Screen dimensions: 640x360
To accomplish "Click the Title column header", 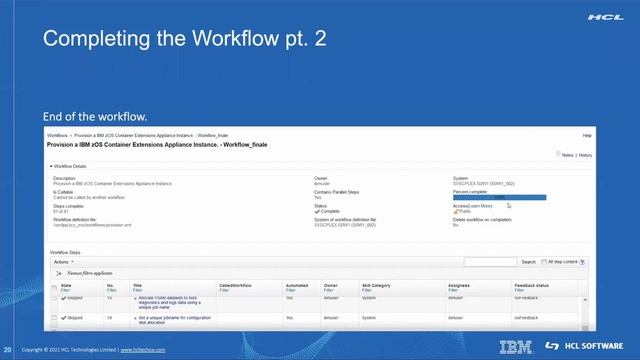I will [137, 285].
